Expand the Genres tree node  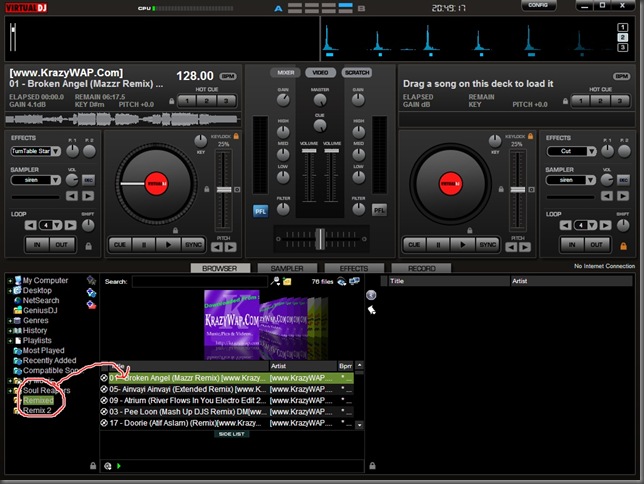click(10, 321)
